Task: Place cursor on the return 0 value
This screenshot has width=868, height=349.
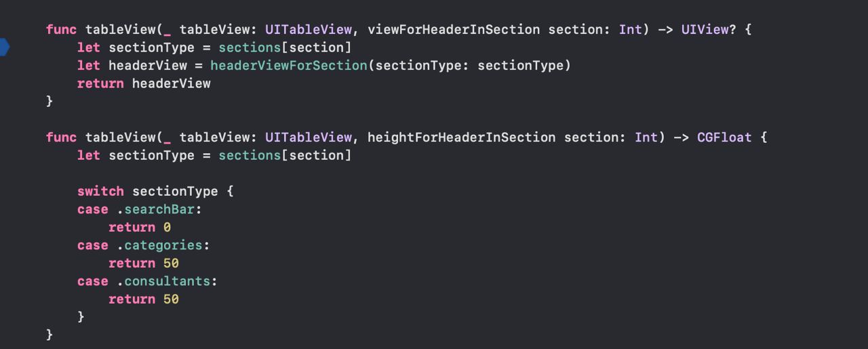Action: [x=167, y=228]
